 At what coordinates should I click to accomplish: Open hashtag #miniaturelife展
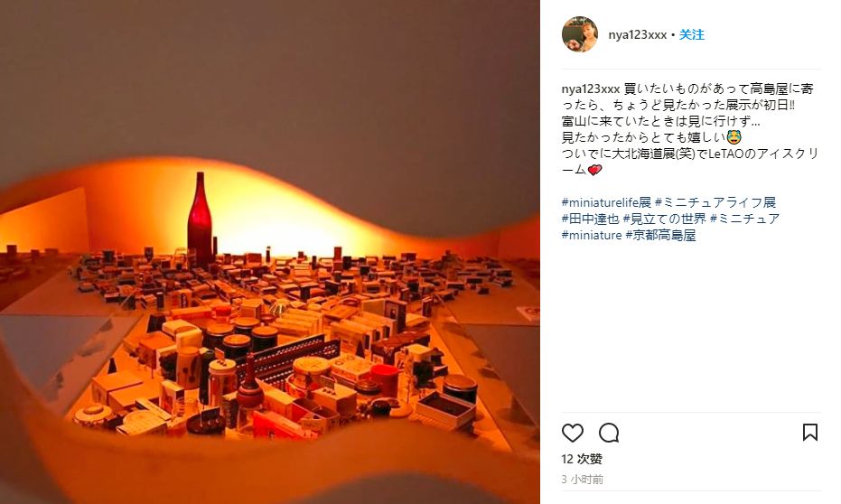click(606, 202)
